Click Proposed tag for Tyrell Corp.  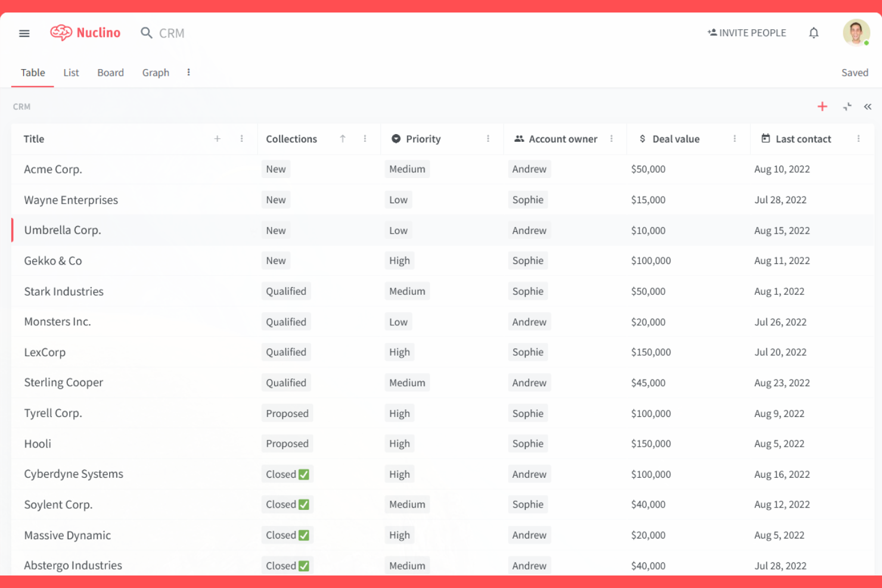pos(287,413)
